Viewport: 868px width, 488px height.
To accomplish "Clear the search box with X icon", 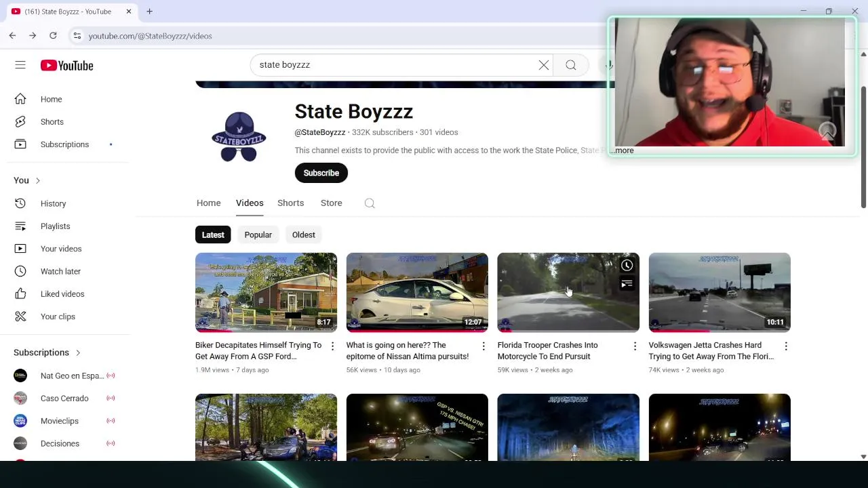I will 544,65.
